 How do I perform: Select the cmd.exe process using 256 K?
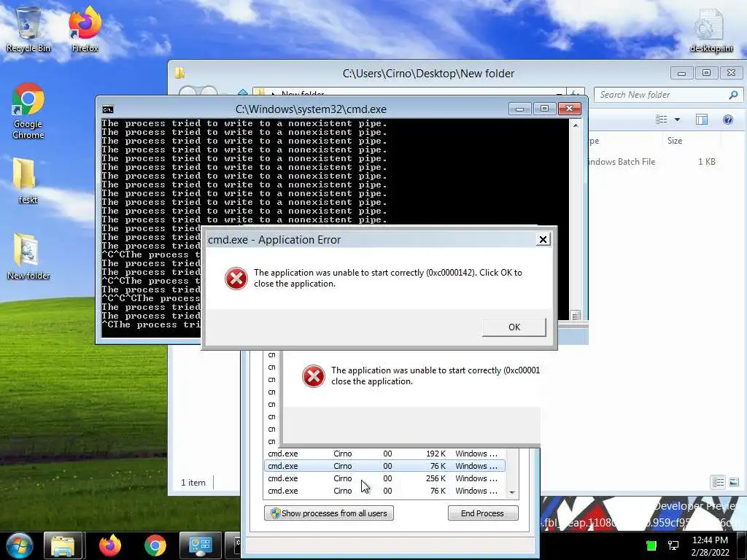[384, 478]
